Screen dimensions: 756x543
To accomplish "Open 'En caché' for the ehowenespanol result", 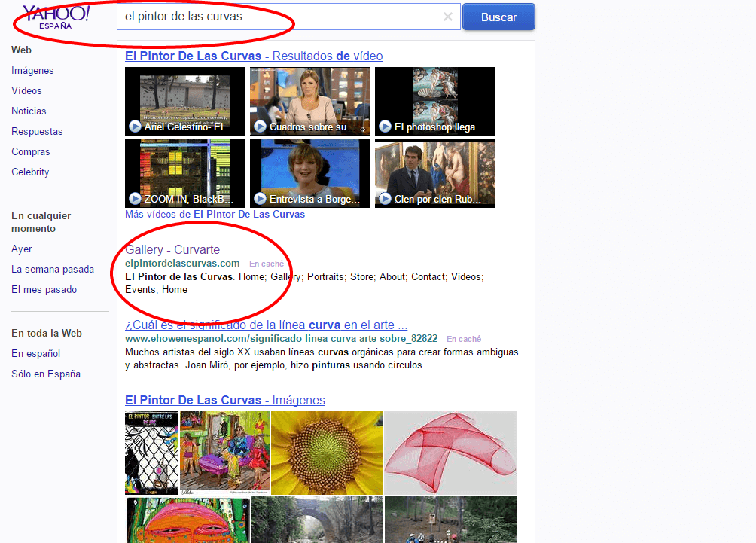I will coord(464,339).
